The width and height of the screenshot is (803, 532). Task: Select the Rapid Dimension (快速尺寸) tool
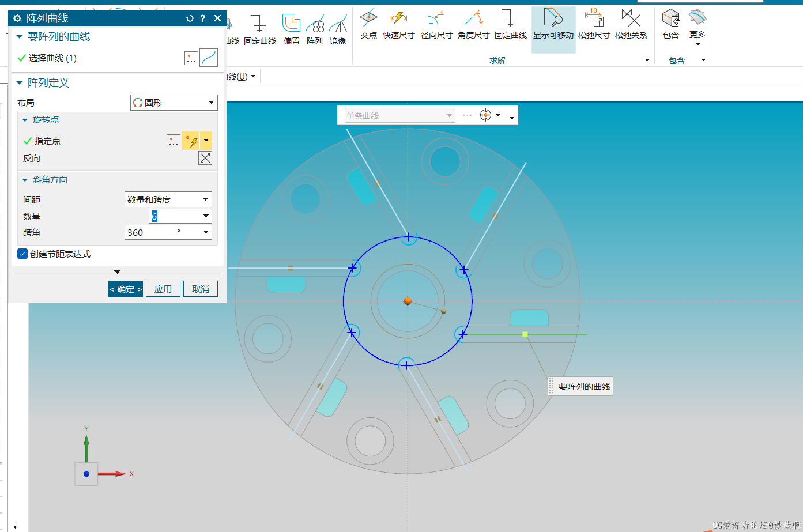[x=398, y=24]
